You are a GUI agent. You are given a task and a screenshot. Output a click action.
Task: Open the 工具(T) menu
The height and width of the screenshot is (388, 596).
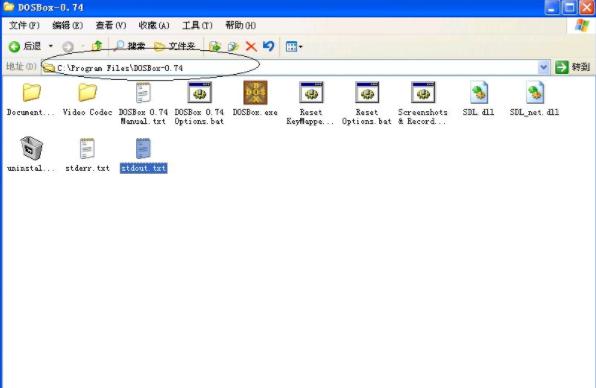[197, 25]
